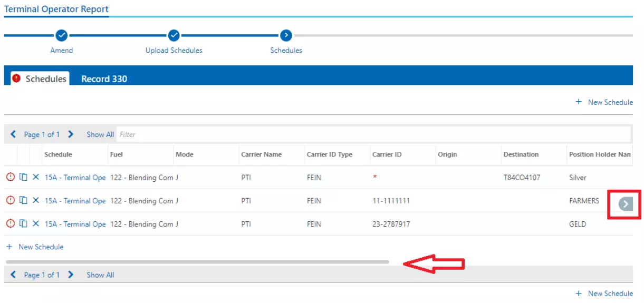
Task: Click the error icon on the Silver row
Action: [x=11, y=178]
